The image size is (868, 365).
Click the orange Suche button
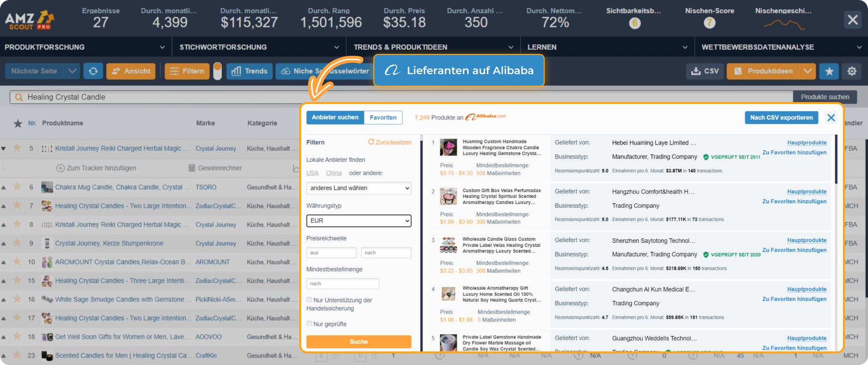[x=359, y=341]
